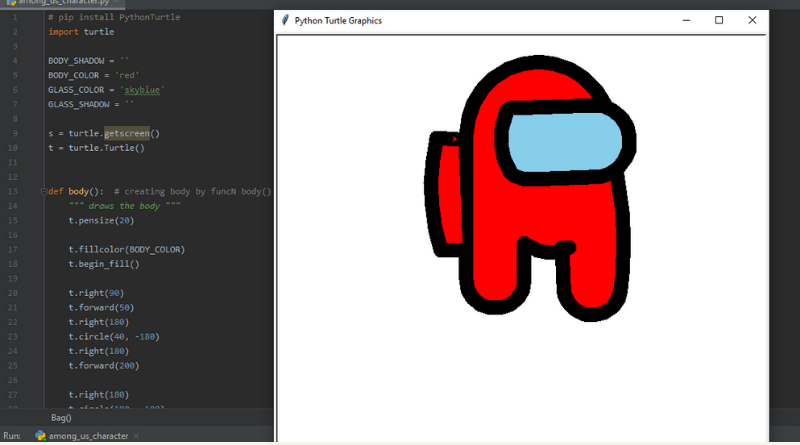Click the t.forward(200) line
800x445 pixels.
(x=104, y=366)
